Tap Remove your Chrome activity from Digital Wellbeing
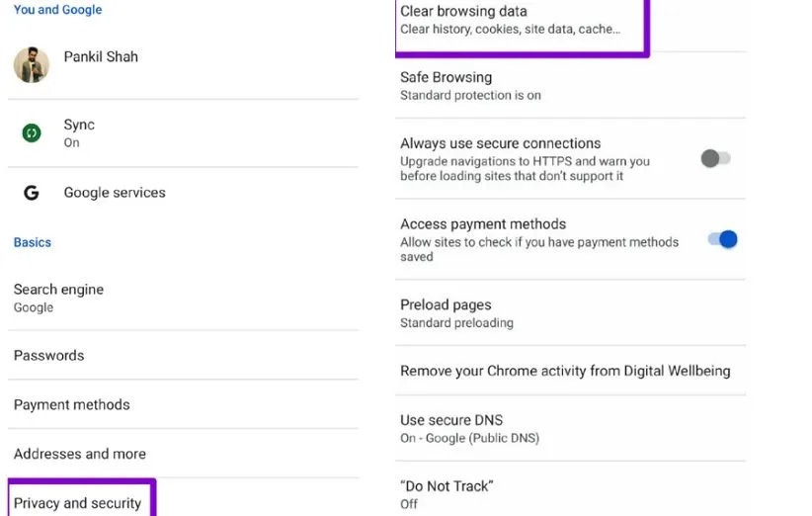The image size is (812, 516). [x=565, y=371]
